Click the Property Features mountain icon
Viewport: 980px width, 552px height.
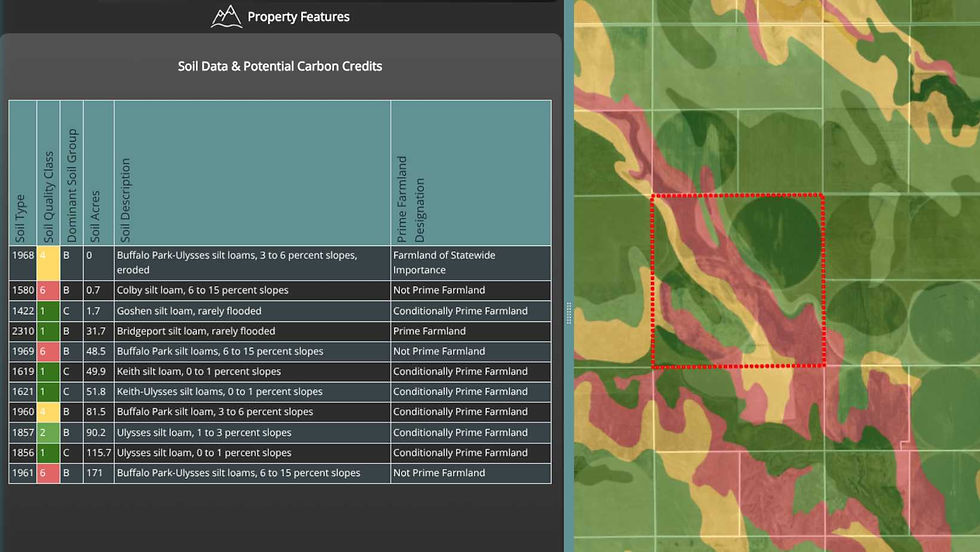(x=226, y=17)
